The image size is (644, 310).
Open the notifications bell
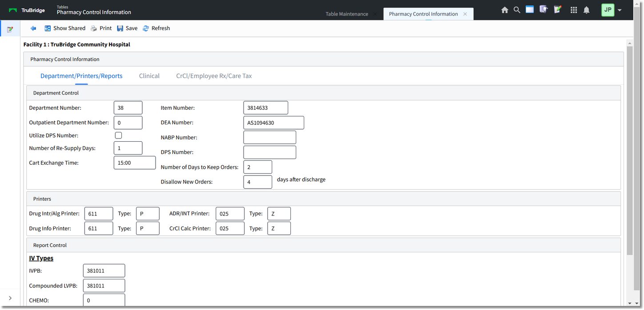587,10
